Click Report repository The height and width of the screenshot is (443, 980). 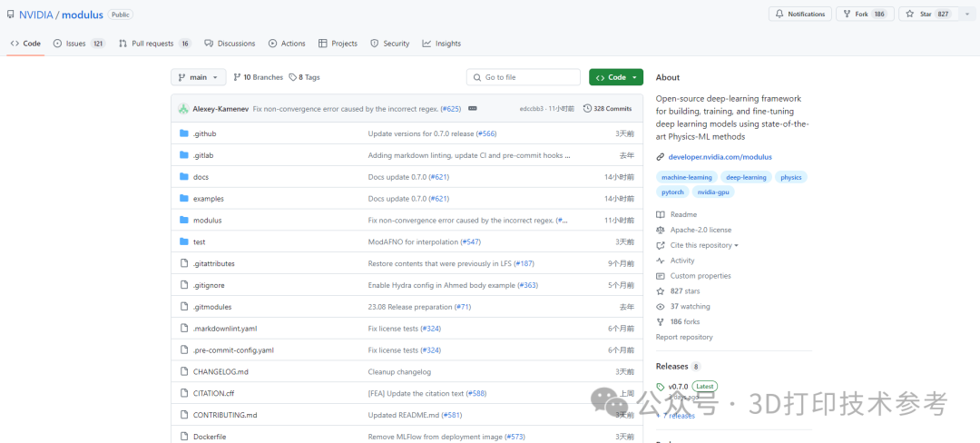(x=684, y=338)
